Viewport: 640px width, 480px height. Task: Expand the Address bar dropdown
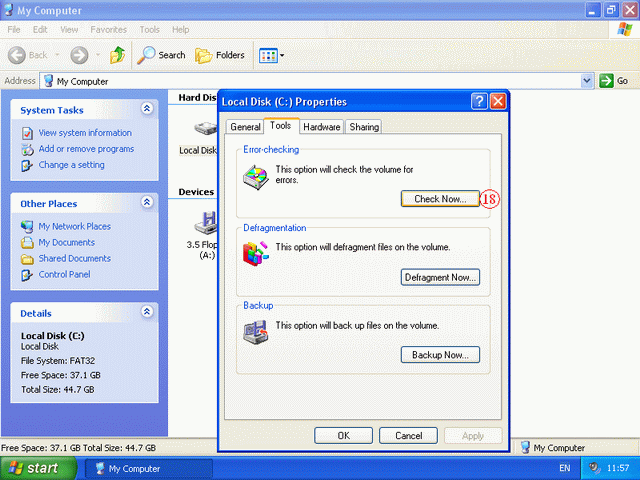pyautogui.click(x=587, y=81)
